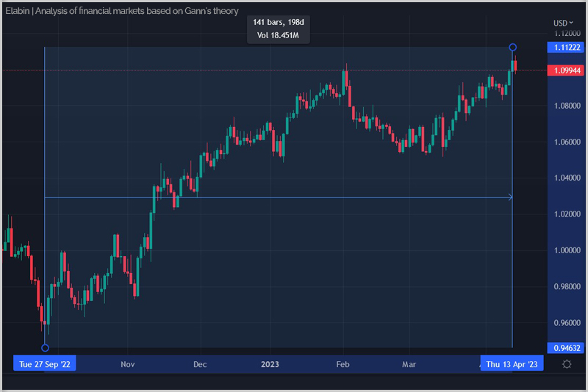Click the 1.04000 price axis value
The image size is (588, 392).
point(567,178)
